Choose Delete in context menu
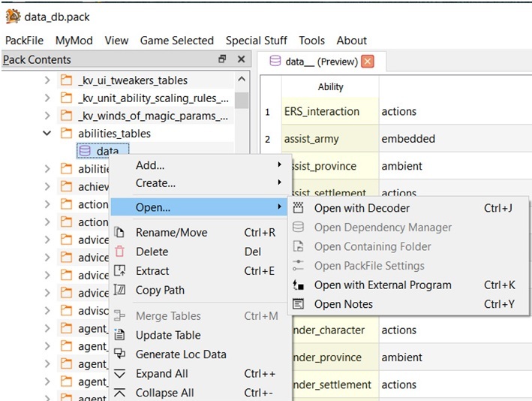 click(x=200, y=252)
